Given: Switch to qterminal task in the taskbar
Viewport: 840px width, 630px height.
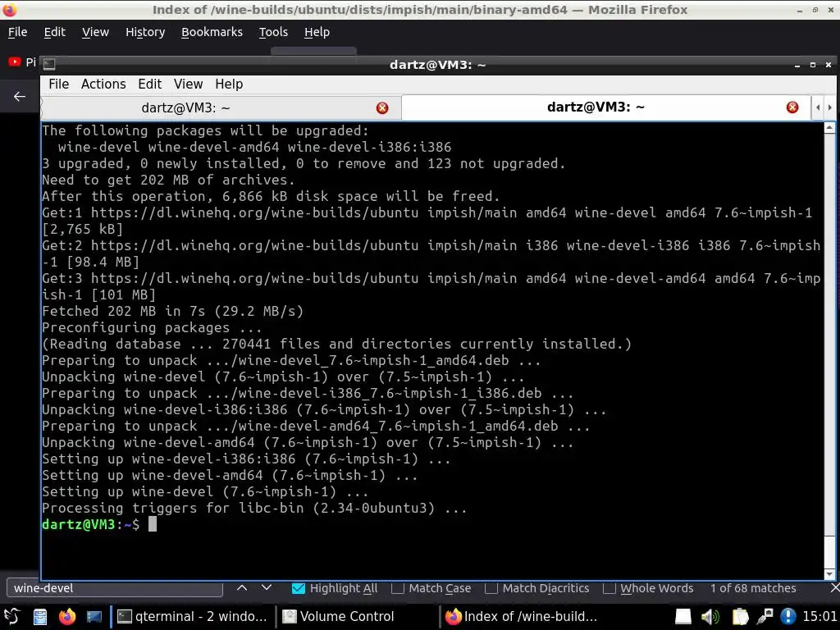Looking at the screenshot, I should (x=192, y=617).
